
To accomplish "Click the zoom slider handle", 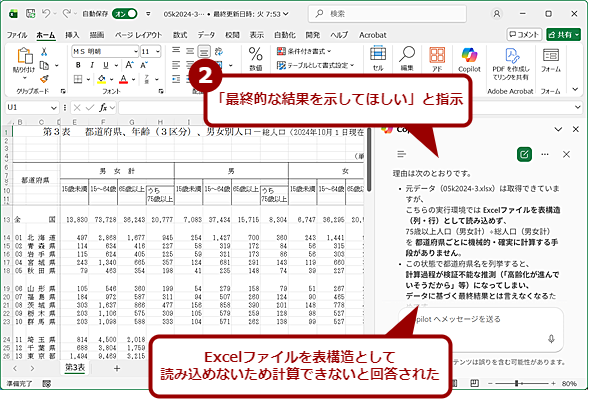I will click(x=517, y=384).
